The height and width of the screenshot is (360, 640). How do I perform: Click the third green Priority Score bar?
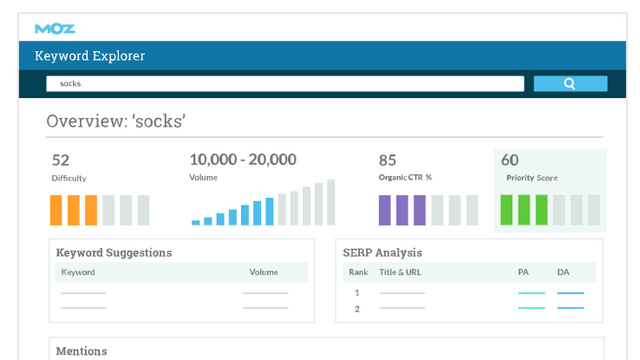[542, 210]
